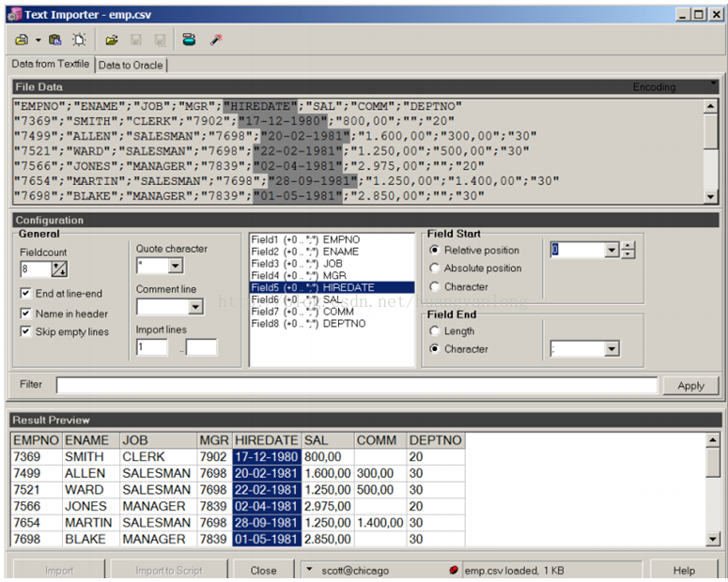Screen dimensions: 728x582
Task: Select Field3 JOB in the field list
Action: tap(332, 264)
